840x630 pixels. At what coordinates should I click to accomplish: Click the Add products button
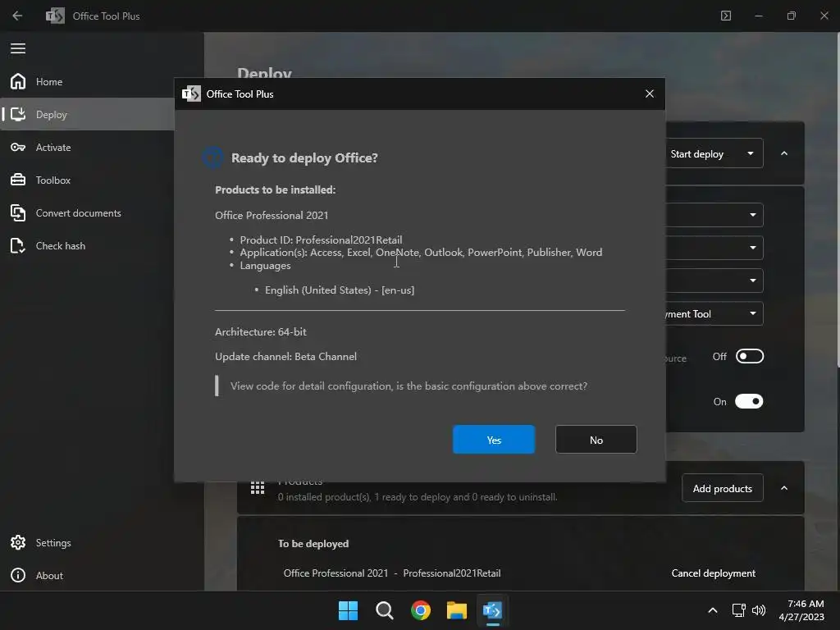click(722, 488)
